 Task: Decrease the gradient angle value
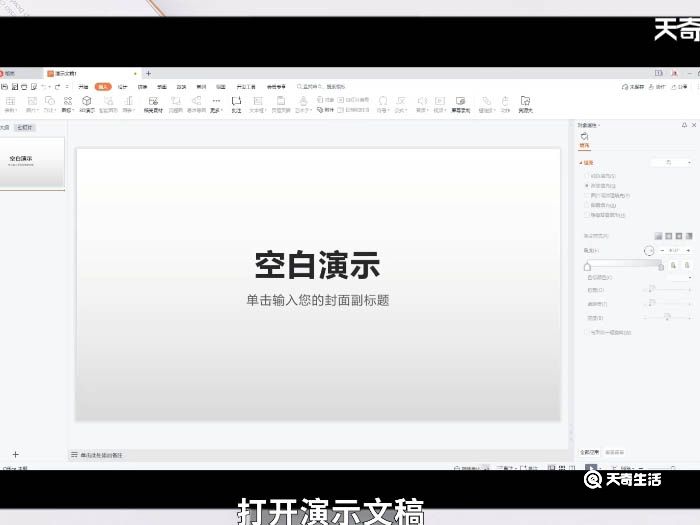point(662,250)
